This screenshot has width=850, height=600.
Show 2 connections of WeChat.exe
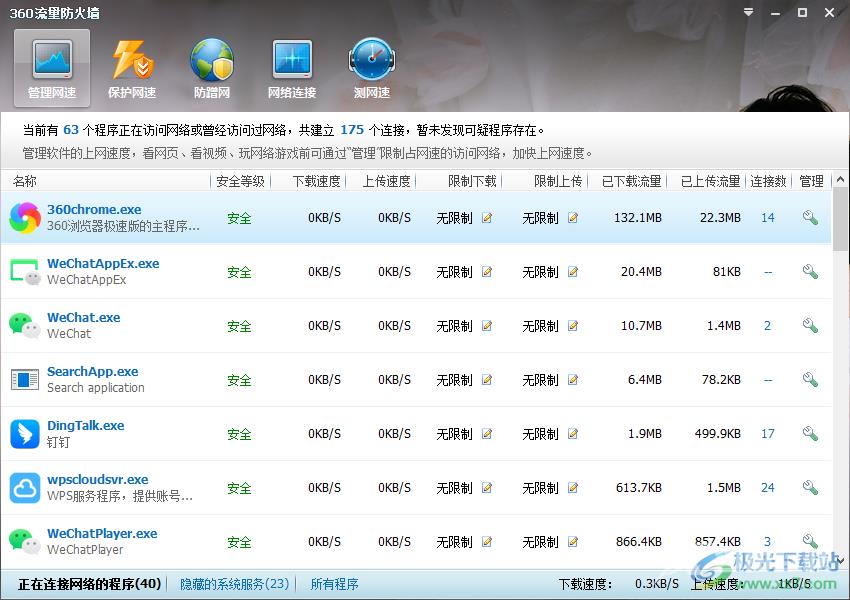coord(768,326)
